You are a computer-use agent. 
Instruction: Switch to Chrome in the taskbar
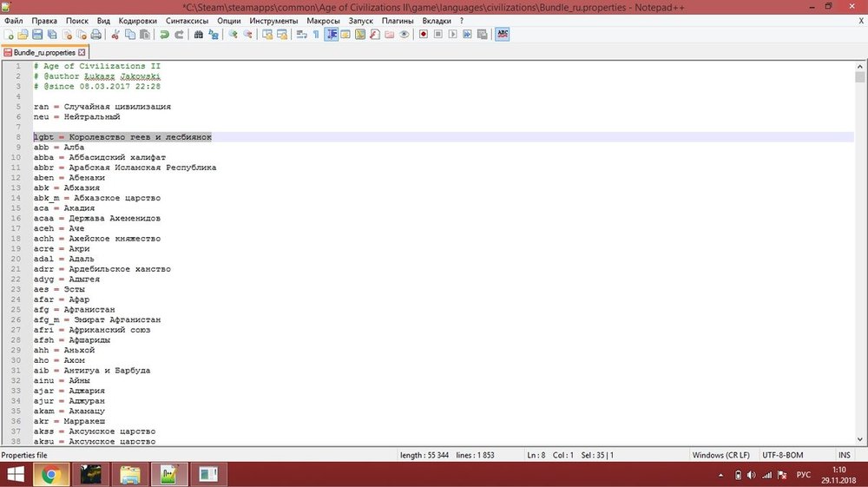(x=51, y=475)
